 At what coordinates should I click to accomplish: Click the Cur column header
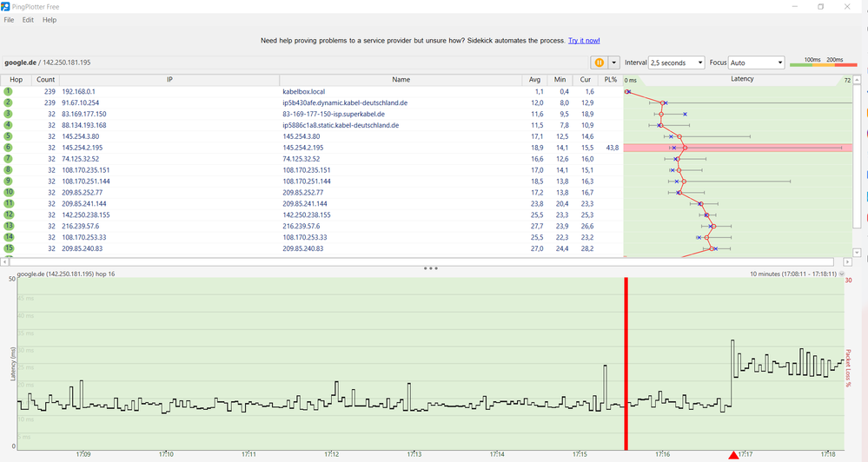pos(585,80)
